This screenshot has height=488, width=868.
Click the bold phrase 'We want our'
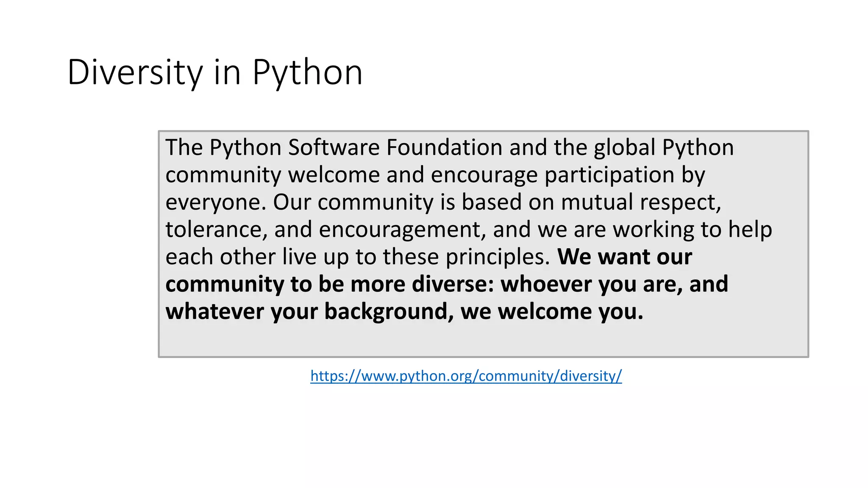(624, 257)
